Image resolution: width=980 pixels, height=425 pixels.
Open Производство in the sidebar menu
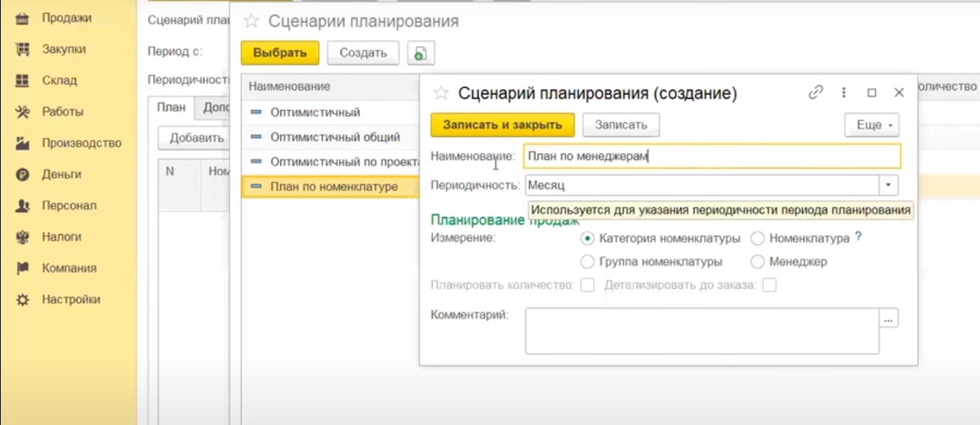82,143
